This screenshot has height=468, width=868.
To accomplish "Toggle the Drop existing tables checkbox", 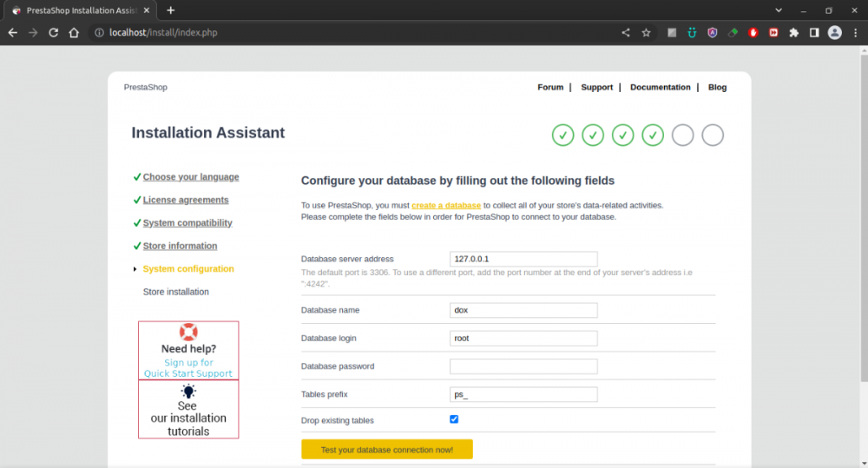I will (454, 419).
